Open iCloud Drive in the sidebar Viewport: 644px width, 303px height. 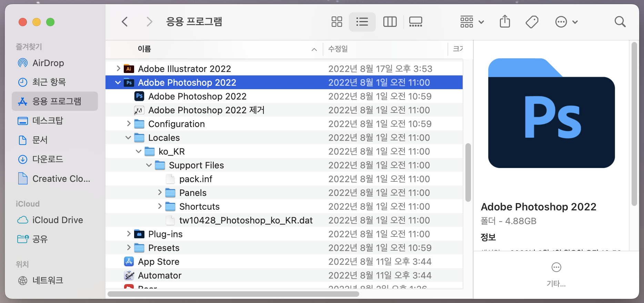pyautogui.click(x=55, y=220)
